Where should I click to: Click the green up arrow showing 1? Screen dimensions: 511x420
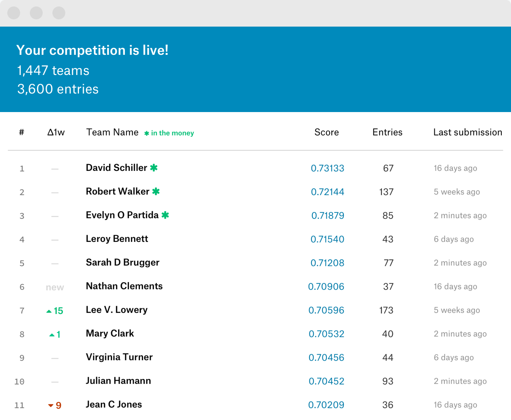pyautogui.click(x=52, y=335)
